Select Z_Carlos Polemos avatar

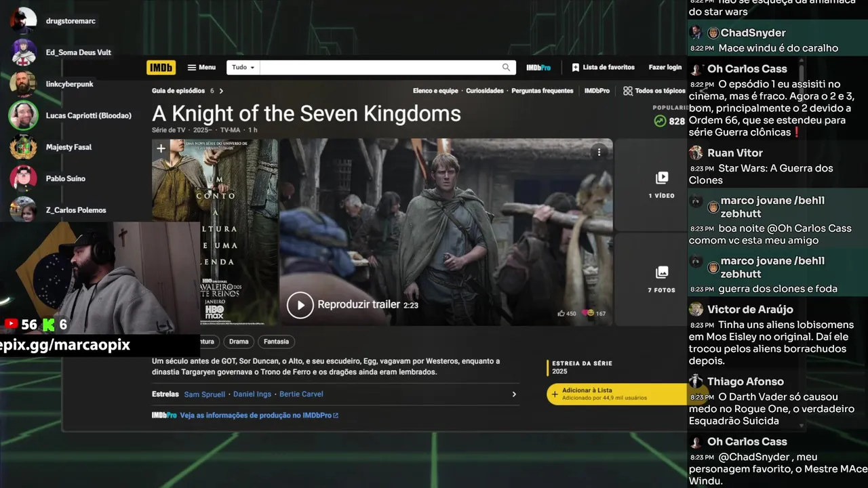tap(23, 209)
